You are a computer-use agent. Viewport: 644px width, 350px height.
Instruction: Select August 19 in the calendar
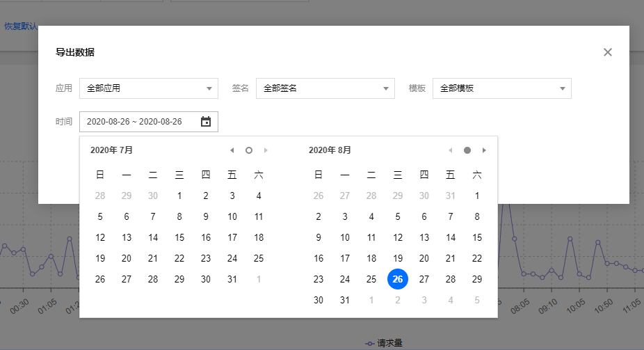398,258
